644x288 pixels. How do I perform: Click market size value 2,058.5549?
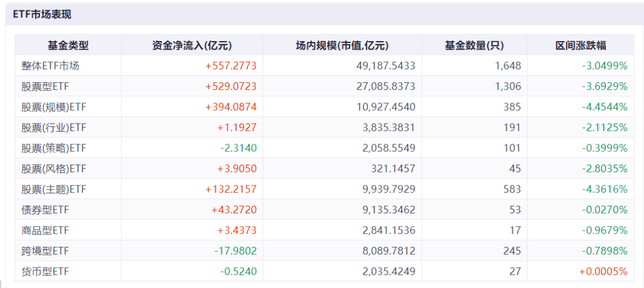[389, 148]
